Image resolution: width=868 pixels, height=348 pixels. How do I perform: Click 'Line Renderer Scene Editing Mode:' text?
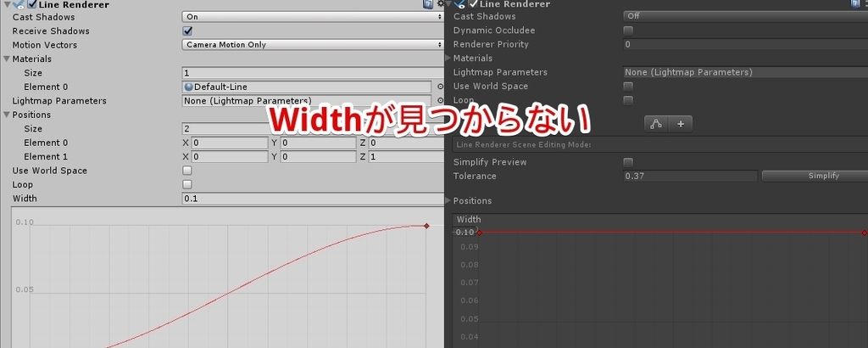click(524, 144)
